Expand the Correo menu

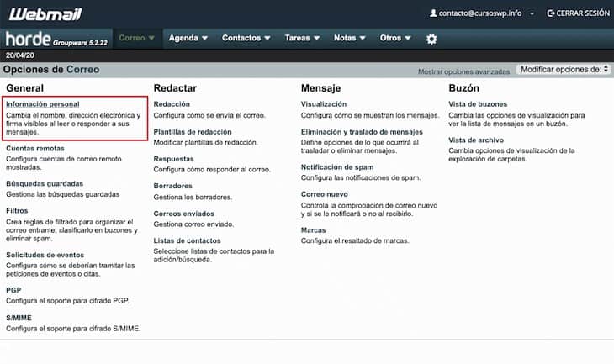(x=137, y=38)
